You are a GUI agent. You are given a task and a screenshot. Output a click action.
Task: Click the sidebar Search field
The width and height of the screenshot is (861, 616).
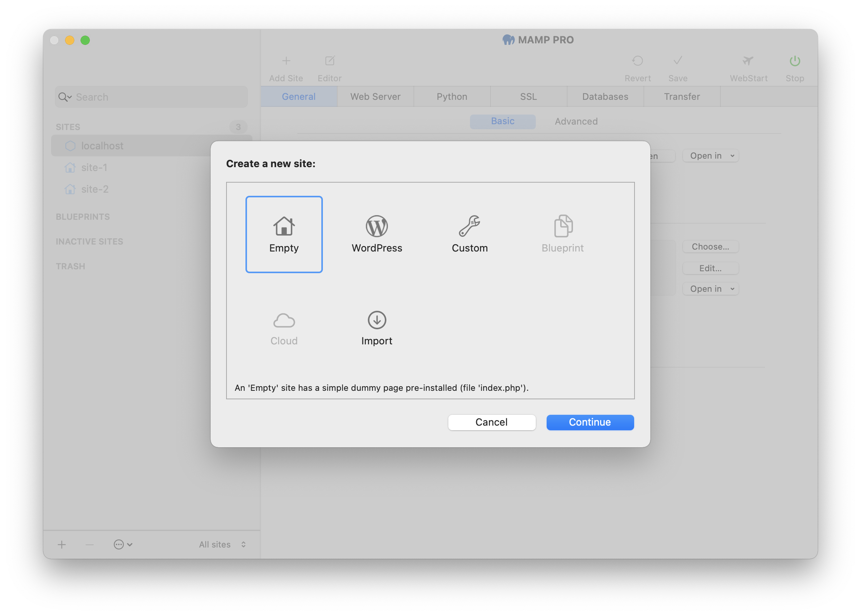coord(151,97)
